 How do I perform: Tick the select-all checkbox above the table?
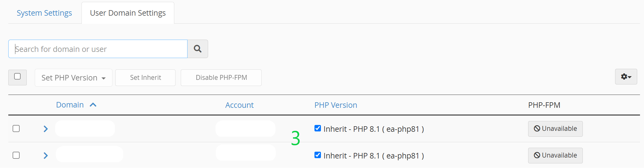18,76
